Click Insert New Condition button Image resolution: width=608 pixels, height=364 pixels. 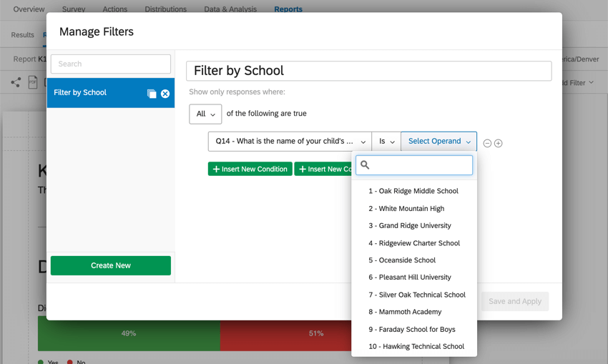pyautogui.click(x=250, y=169)
